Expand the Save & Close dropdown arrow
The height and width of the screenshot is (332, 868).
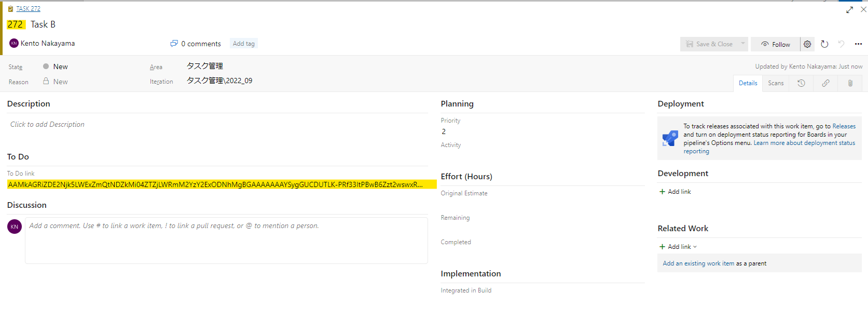[x=743, y=44]
